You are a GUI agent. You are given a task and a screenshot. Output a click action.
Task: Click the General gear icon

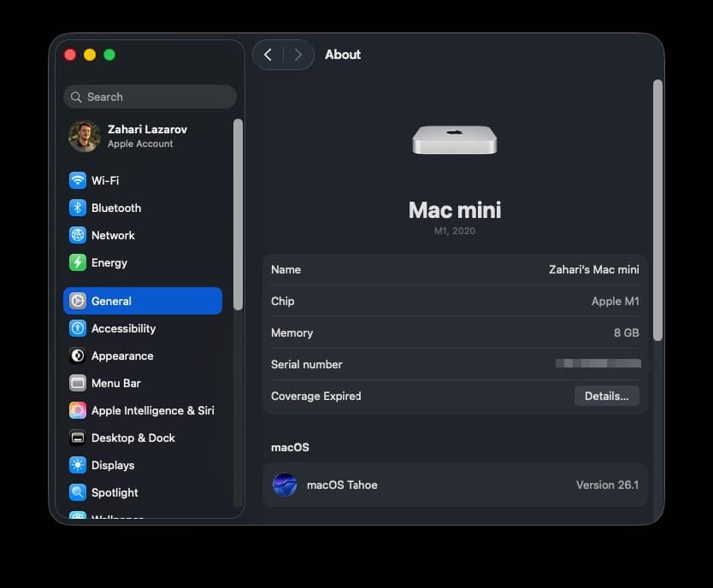pyautogui.click(x=78, y=301)
